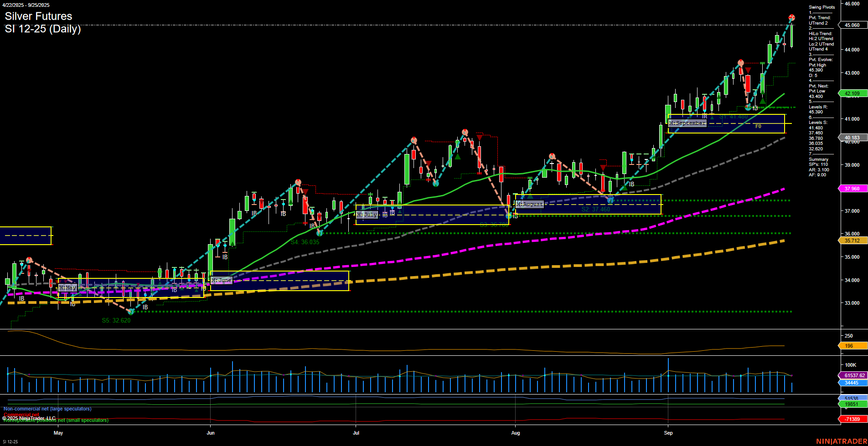
Task: Toggle the gray 40.183 price marker
Action: pos(852,137)
